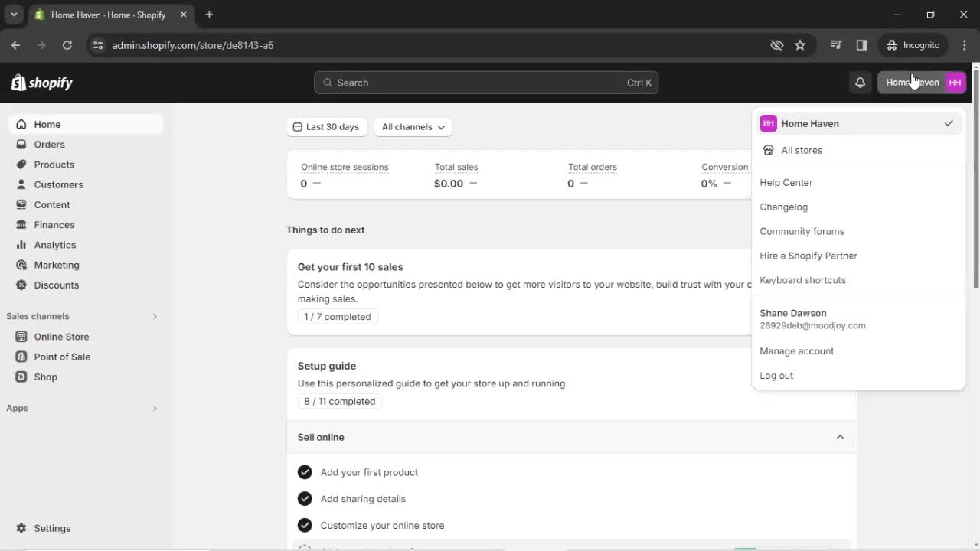Open Help Center from menu
This screenshot has width=980, height=551.
point(786,182)
